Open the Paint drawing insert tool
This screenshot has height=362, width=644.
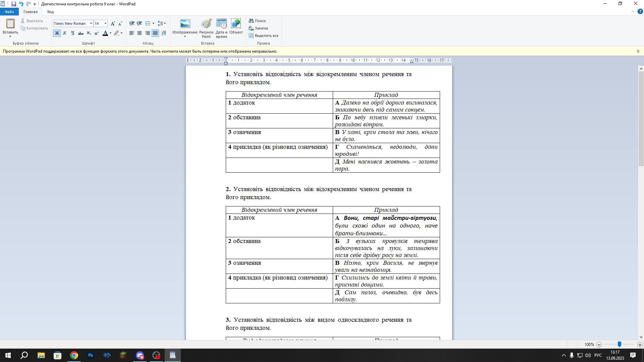tap(206, 28)
